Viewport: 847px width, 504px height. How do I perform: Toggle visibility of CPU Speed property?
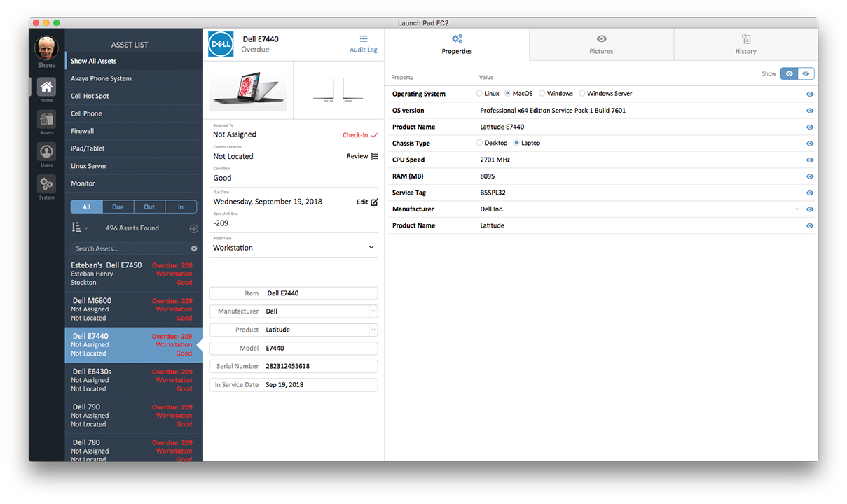(810, 160)
